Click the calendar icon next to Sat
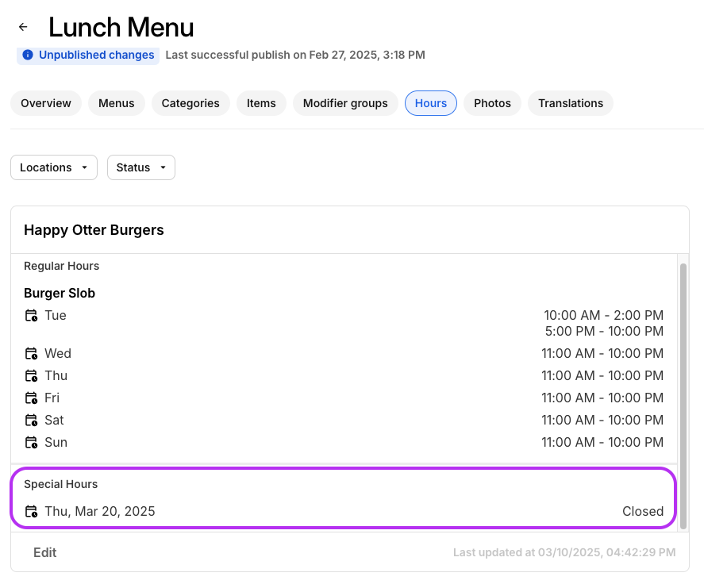 [x=31, y=421]
